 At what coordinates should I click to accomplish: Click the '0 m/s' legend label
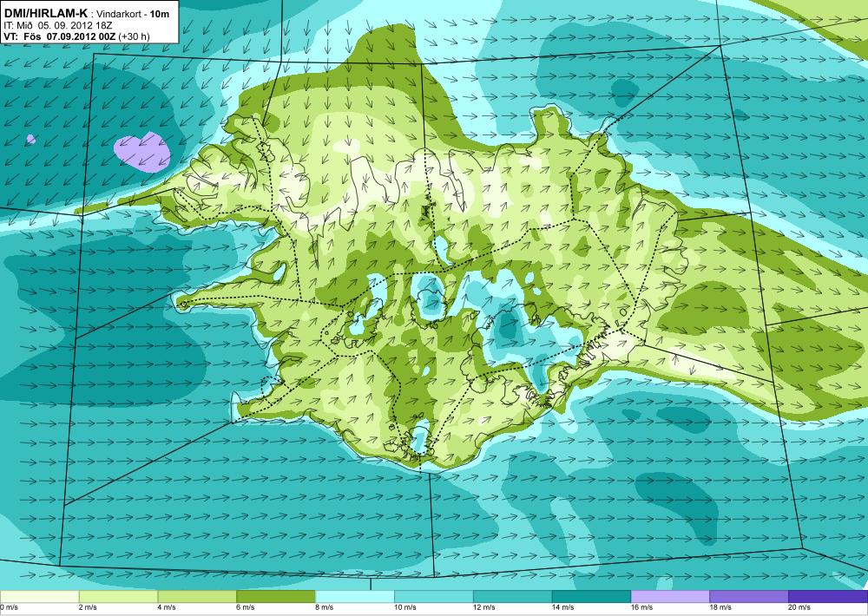(9, 607)
